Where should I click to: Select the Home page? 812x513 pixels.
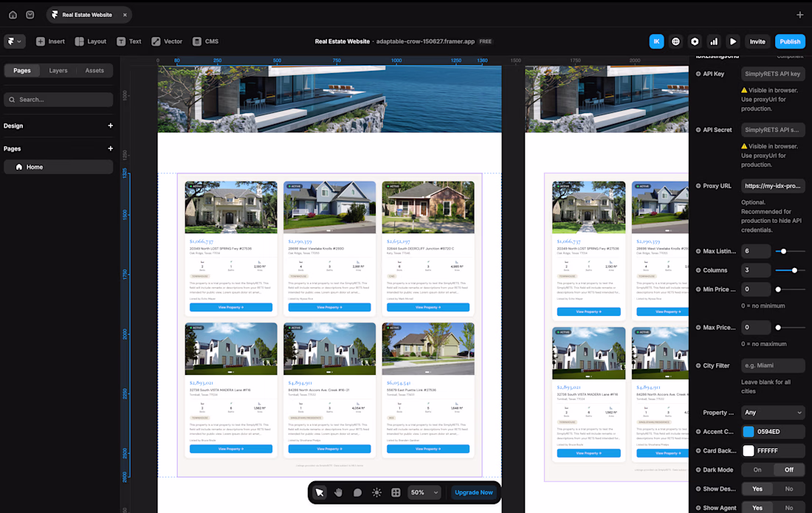click(58, 167)
